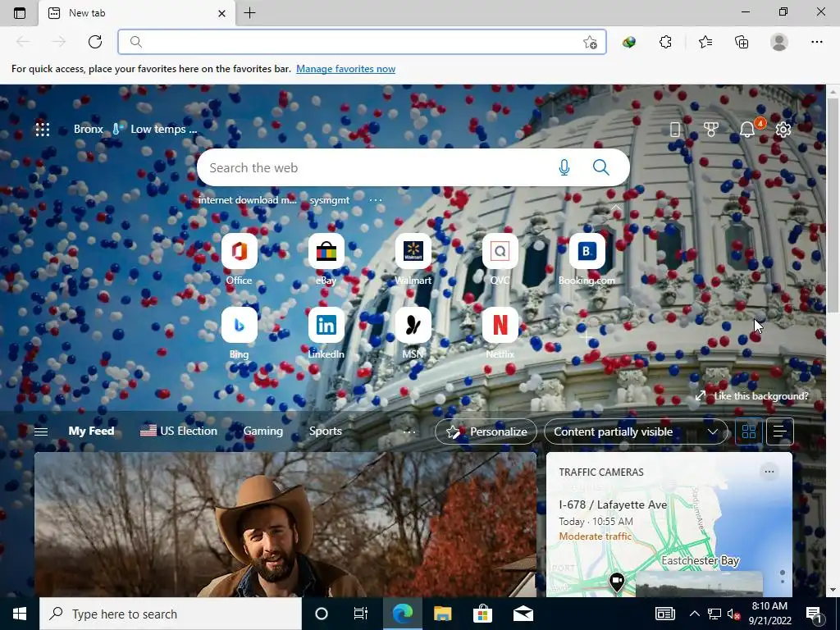Image resolution: width=840 pixels, height=630 pixels.
Task: Open notifications bell with 4 badge
Action: coord(747,129)
